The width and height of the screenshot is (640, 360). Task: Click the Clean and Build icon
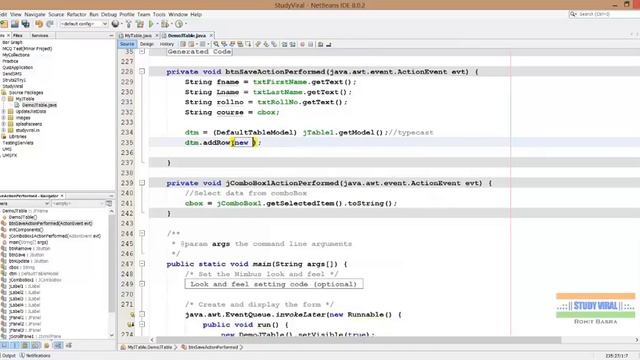pos(140,24)
